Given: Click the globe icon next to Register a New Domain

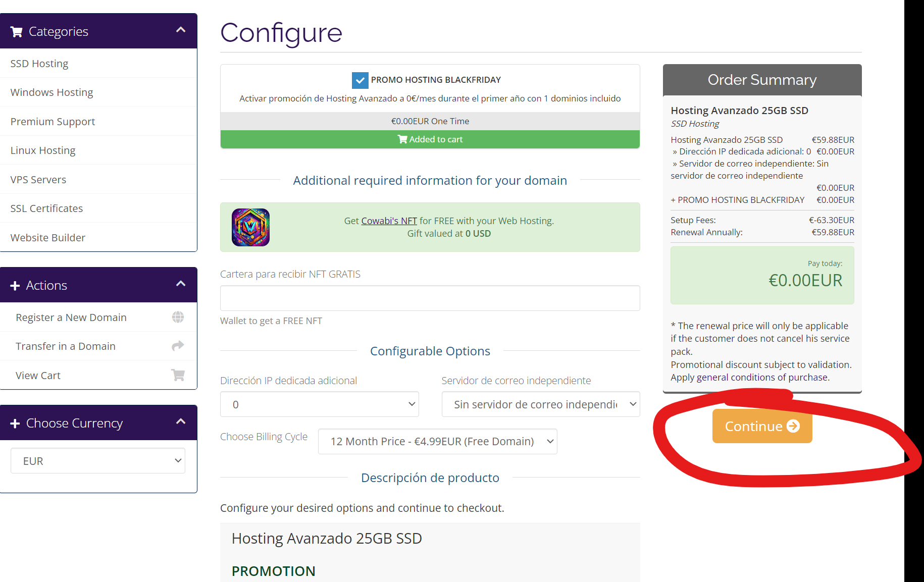Looking at the screenshot, I should (178, 317).
